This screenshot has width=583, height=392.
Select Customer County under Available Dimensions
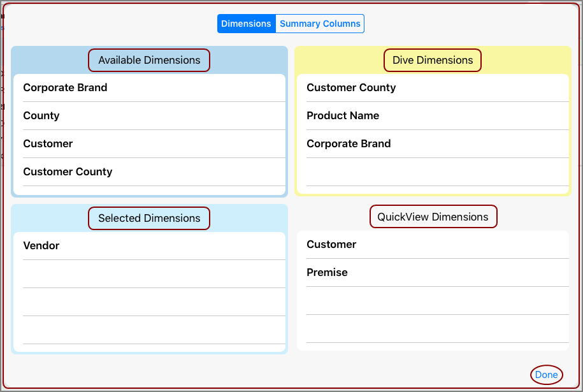pyautogui.click(x=67, y=171)
